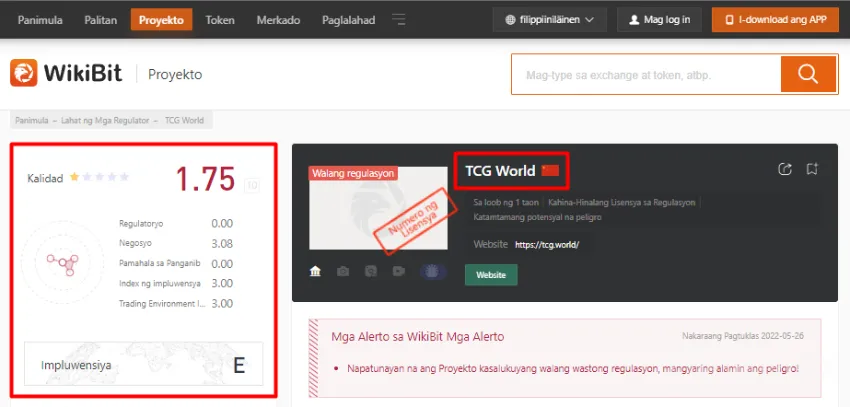The width and height of the screenshot is (850, 407).
Task: Open the https://tcg.world/ link
Action: [547, 244]
